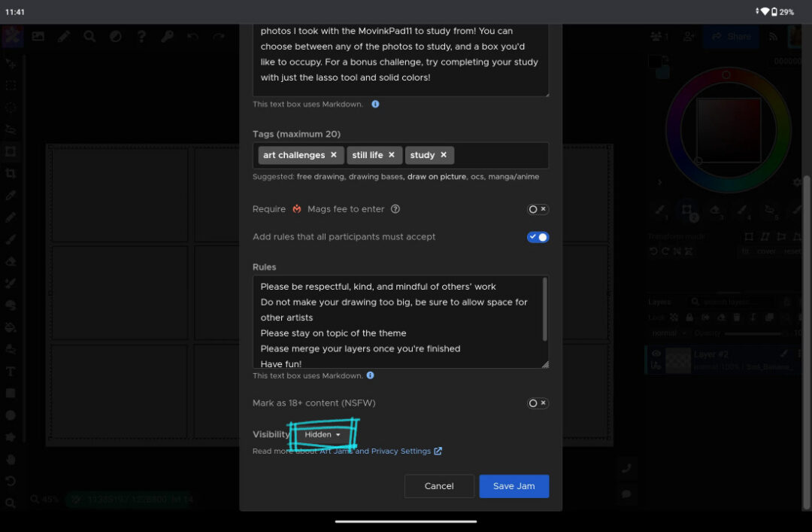This screenshot has width=812, height=532.
Task: Expand the chevron below the color wheel
Action: (x=659, y=182)
